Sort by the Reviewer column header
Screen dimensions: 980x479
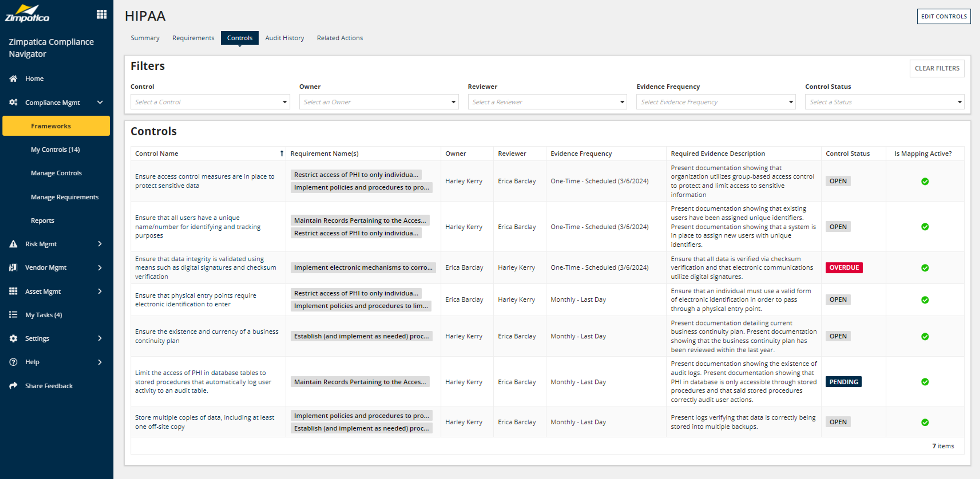[x=512, y=153]
